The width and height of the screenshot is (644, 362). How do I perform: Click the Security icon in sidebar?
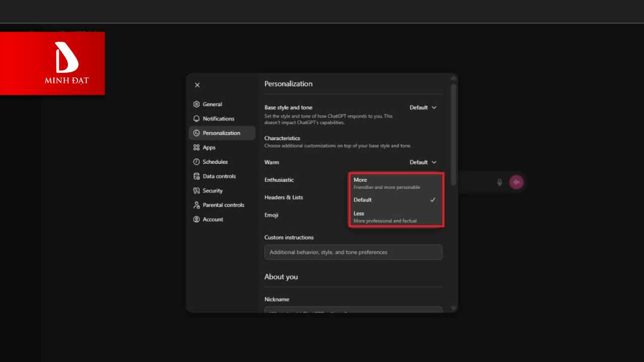(197, 191)
